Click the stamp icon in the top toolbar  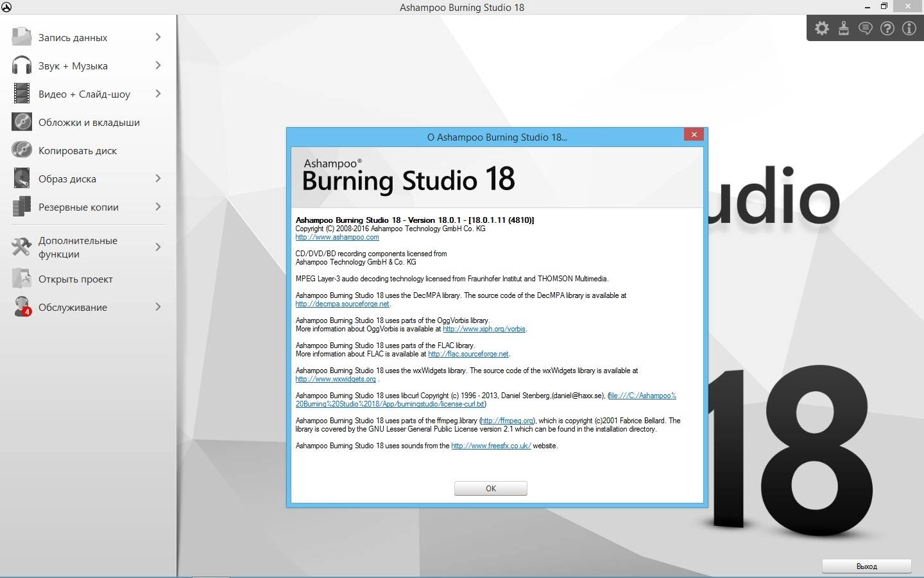844,28
